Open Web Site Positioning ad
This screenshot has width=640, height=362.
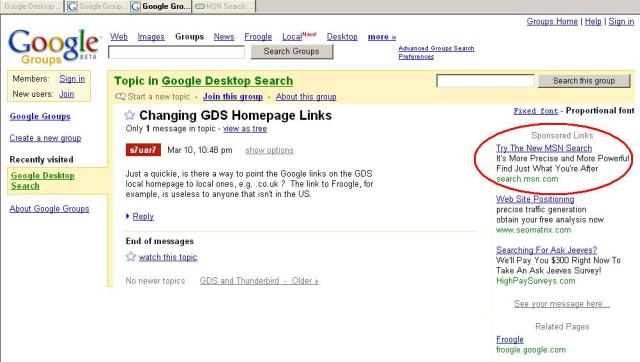point(535,199)
